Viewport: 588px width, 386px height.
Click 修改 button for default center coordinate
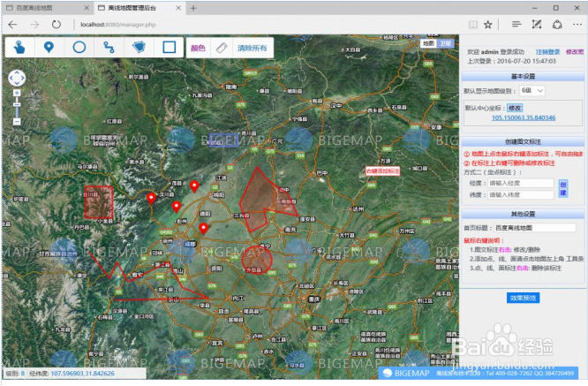point(515,108)
